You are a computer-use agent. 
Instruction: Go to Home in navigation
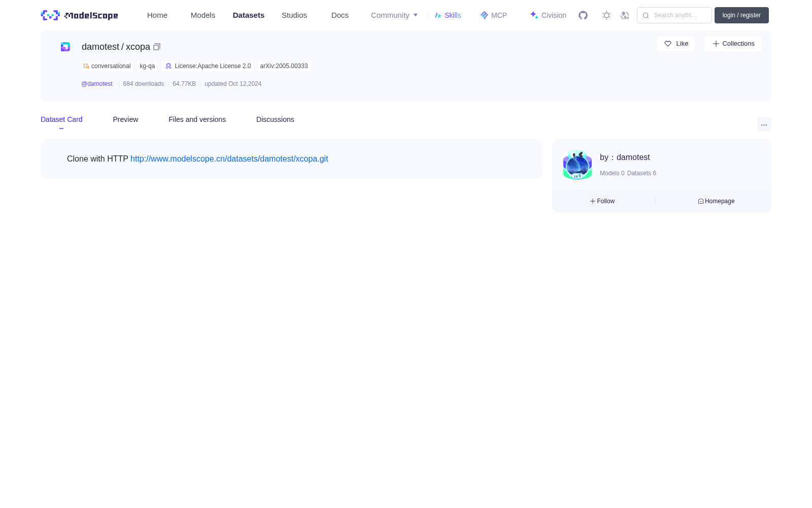coord(157,15)
